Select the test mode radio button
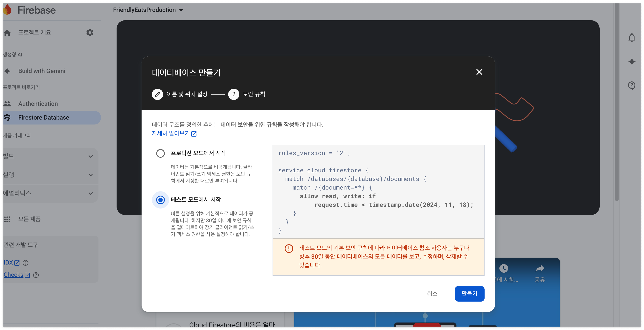Image resolution: width=644 pixels, height=330 pixels. click(161, 200)
